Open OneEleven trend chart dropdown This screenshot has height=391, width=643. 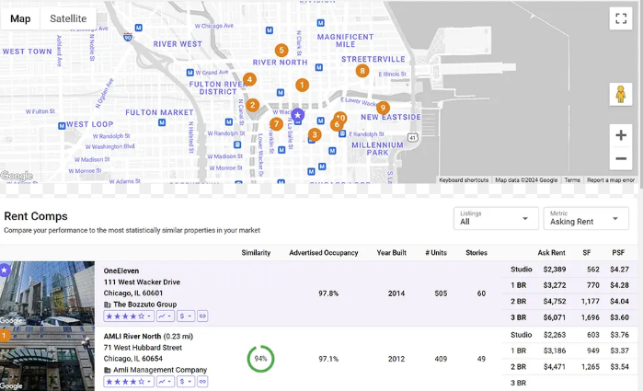165,316
